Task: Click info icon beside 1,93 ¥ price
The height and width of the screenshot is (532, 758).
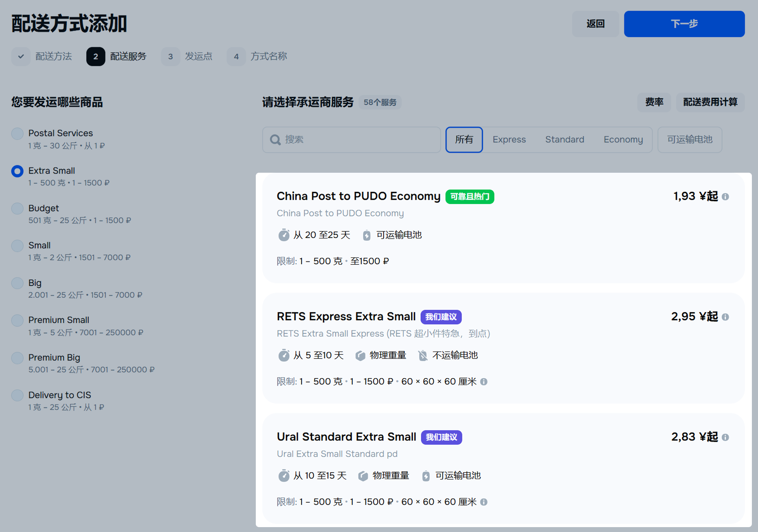Action: [x=725, y=197]
